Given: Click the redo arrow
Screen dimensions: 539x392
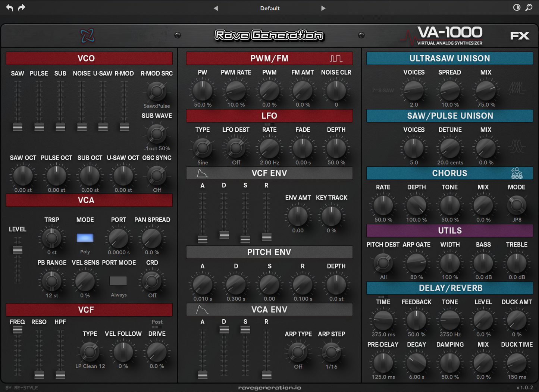Looking at the screenshot, I should tap(22, 7).
